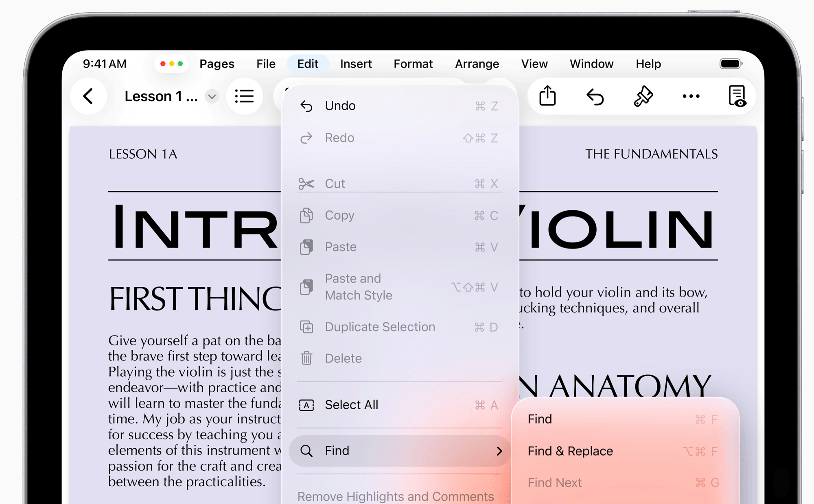Open the document outline list icon
814x504 pixels.
[x=244, y=96]
